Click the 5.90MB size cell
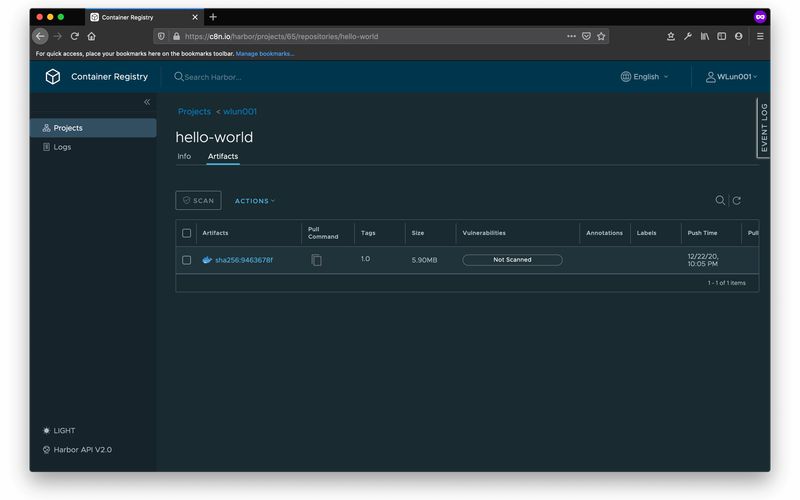Screen dimensions: 800x500 coord(424,260)
